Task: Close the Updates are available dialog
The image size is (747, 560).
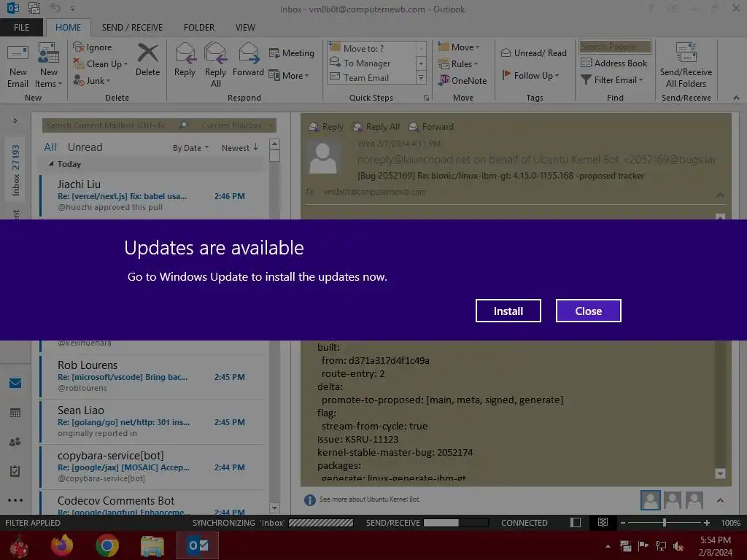Action: [x=589, y=311]
